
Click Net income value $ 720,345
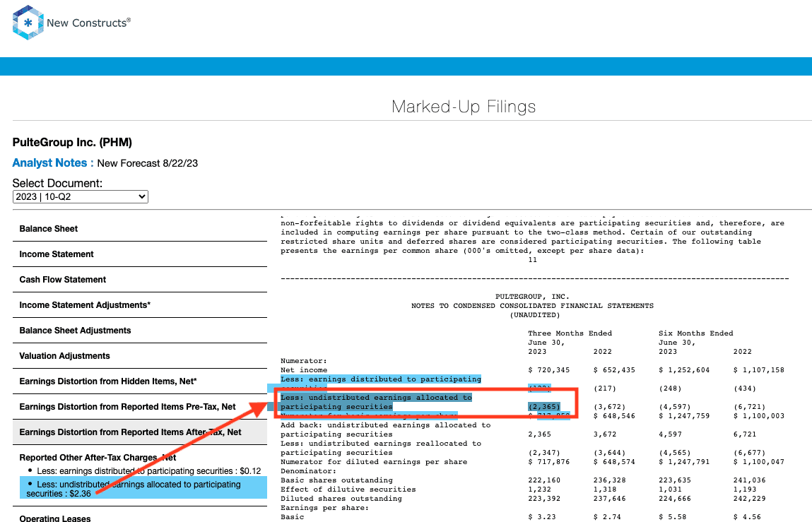coord(549,370)
